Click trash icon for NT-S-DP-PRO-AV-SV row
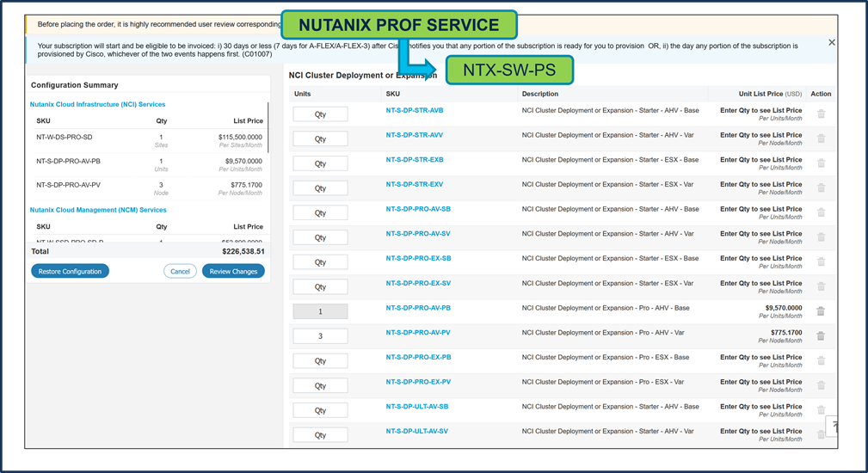The height and width of the screenshot is (473, 868). click(821, 237)
